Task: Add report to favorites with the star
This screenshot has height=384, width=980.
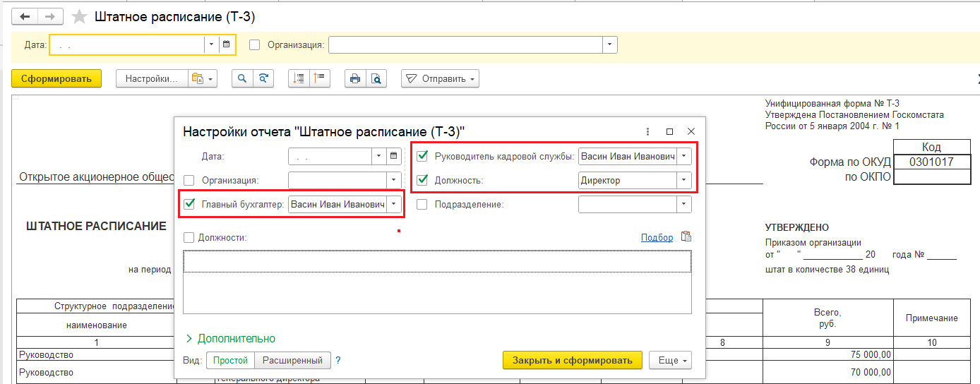Action: [80, 16]
